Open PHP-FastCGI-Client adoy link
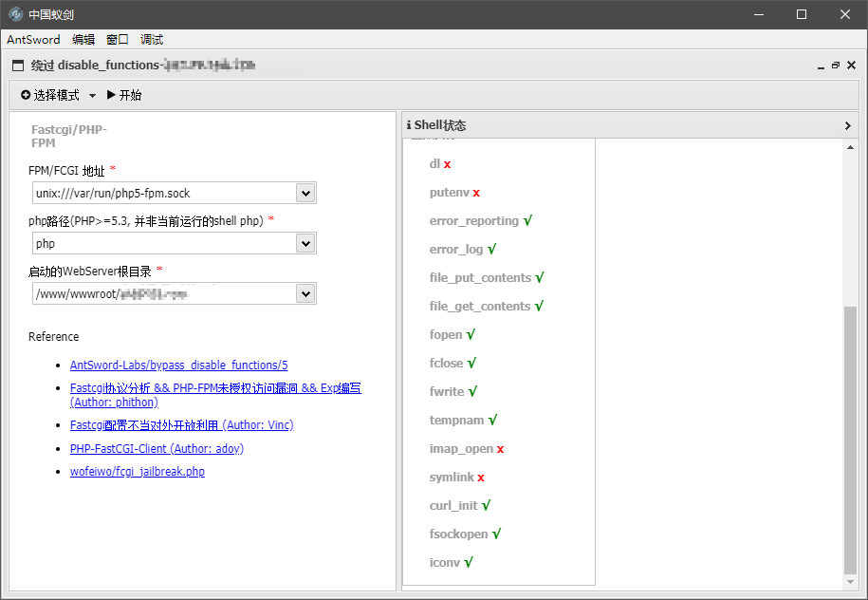This screenshot has width=868, height=600. [x=157, y=449]
